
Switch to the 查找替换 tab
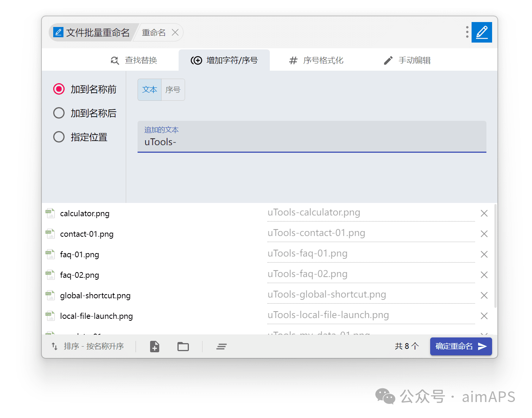(x=134, y=60)
